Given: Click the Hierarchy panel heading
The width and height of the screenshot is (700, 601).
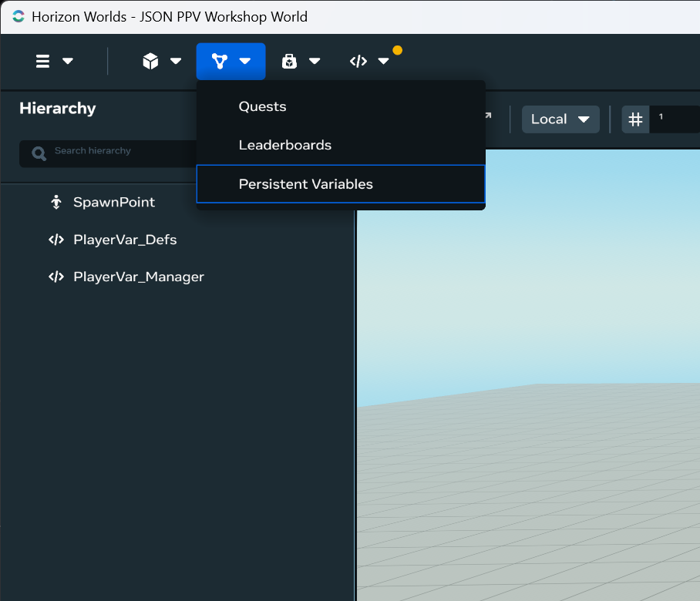Looking at the screenshot, I should click(x=58, y=109).
